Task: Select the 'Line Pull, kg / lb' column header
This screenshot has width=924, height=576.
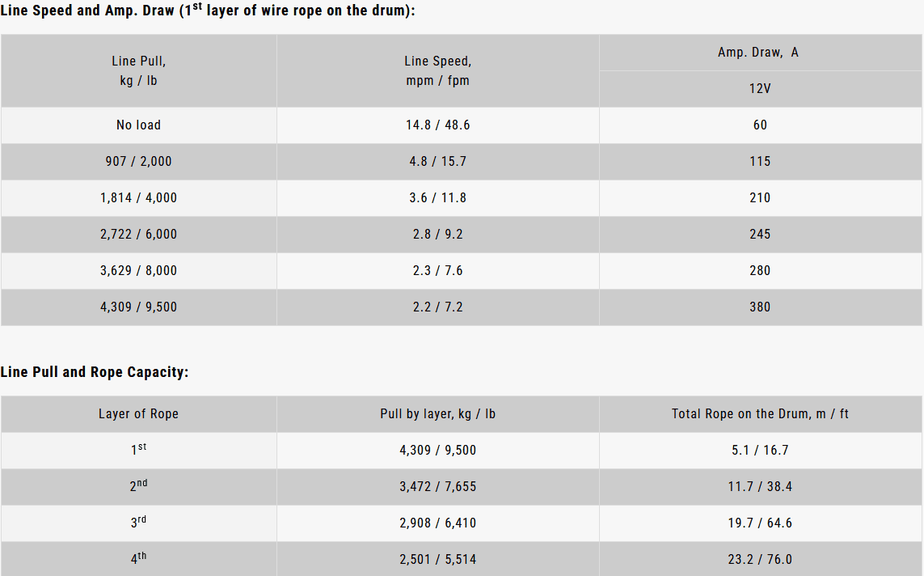Action: pos(138,70)
